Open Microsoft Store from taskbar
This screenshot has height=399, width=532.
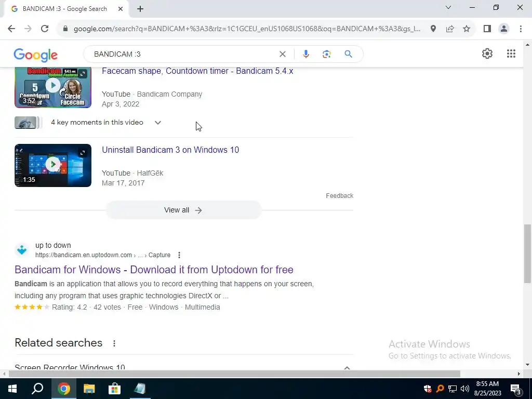114,389
